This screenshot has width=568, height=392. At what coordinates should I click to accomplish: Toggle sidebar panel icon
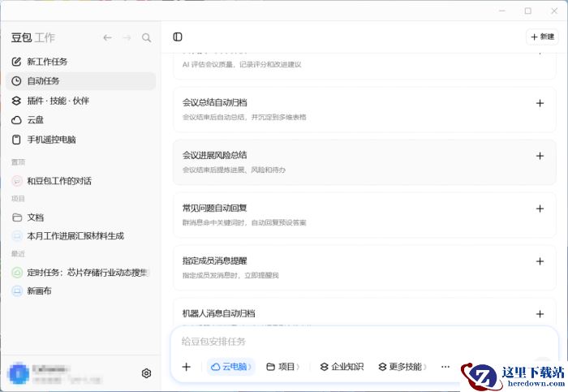tap(178, 37)
